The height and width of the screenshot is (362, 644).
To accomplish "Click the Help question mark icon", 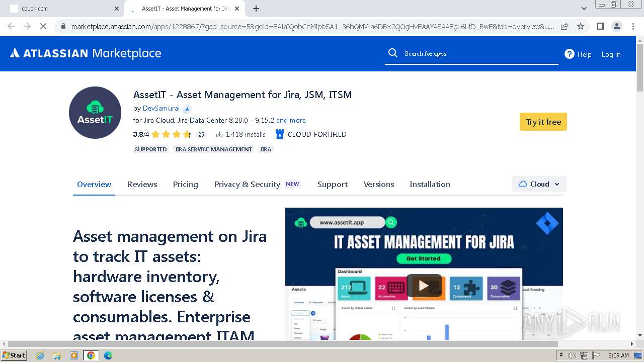I will coord(570,54).
